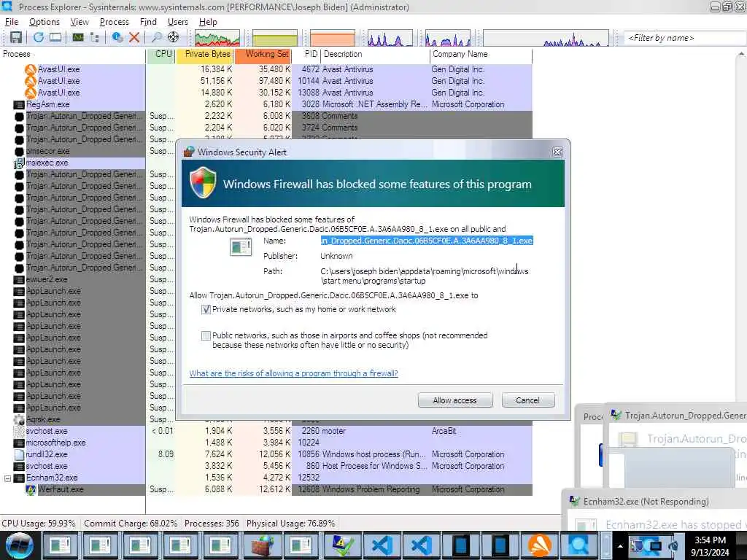
Task: Sort by the Working Set column header
Action: 263,54
